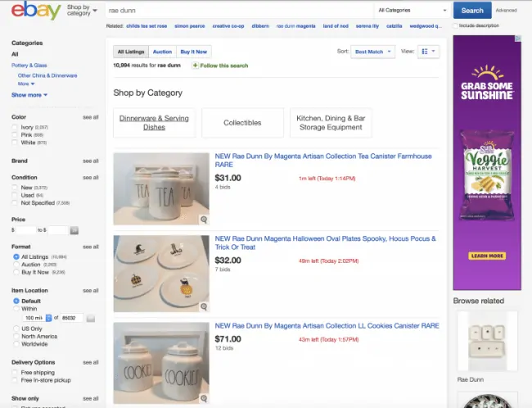Check the New condition filter

(x=15, y=188)
